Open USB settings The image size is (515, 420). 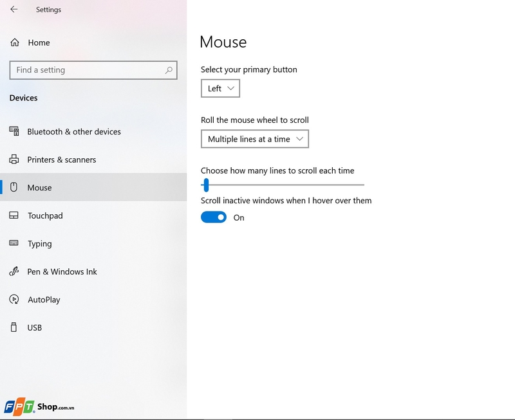[93, 327]
